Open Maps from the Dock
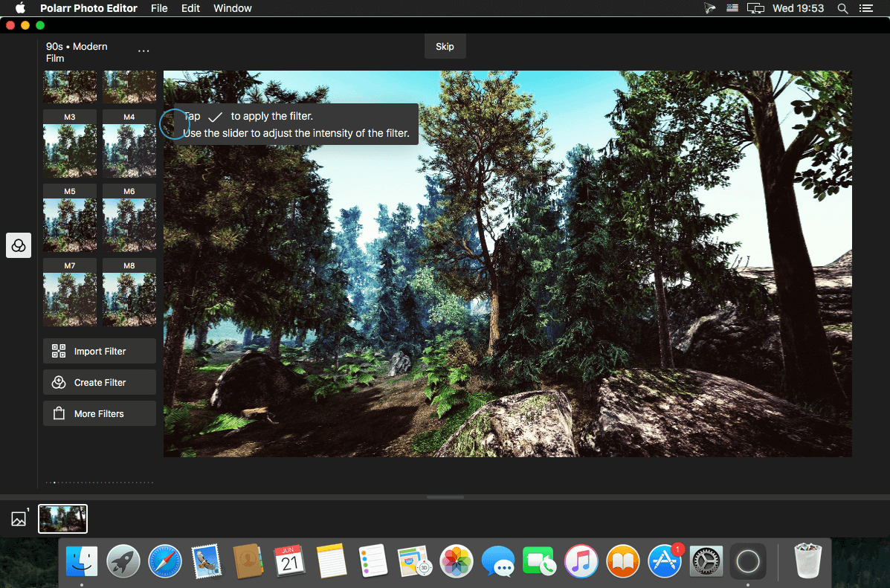The image size is (890, 588). [414, 562]
